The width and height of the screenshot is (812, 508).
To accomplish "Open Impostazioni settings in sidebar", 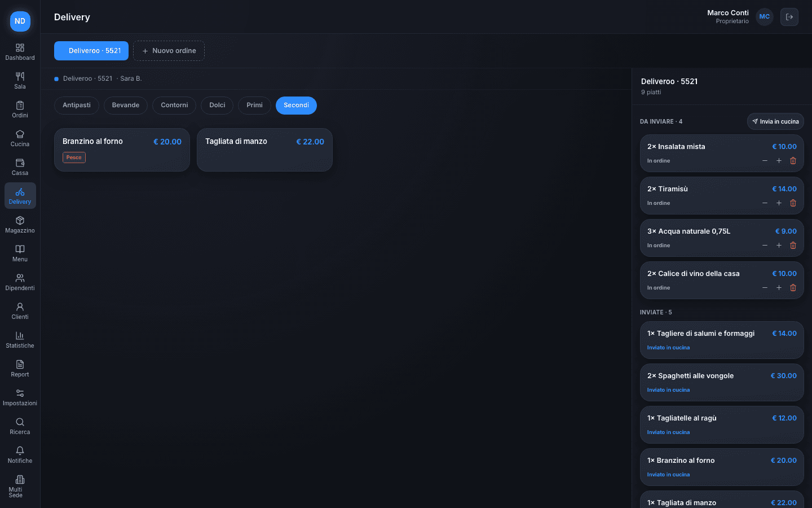I will coord(20,397).
